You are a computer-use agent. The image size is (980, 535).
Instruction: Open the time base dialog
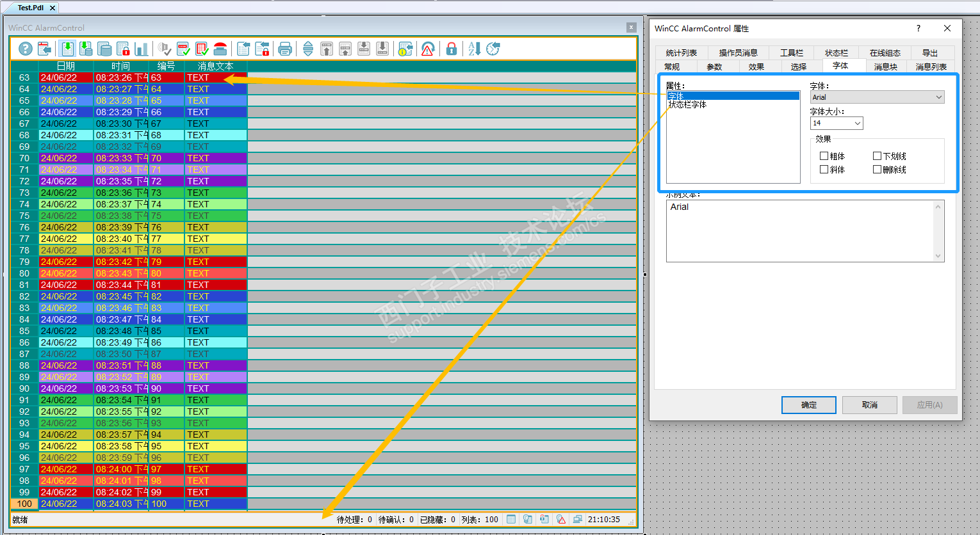(493, 49)
